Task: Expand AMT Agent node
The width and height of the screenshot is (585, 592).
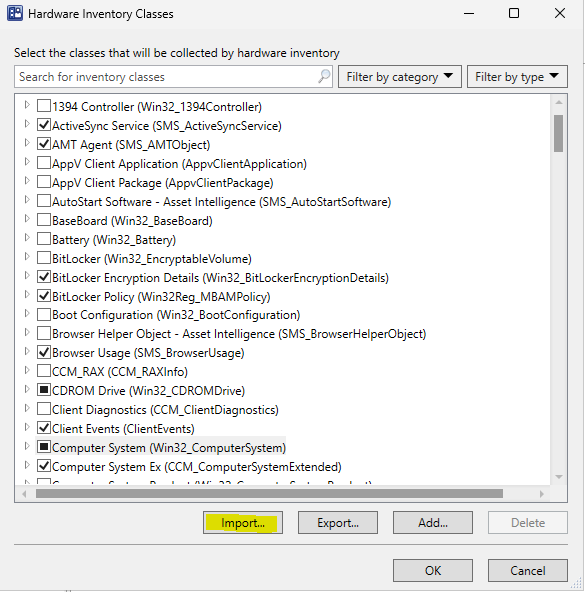Action: [27, 143]
